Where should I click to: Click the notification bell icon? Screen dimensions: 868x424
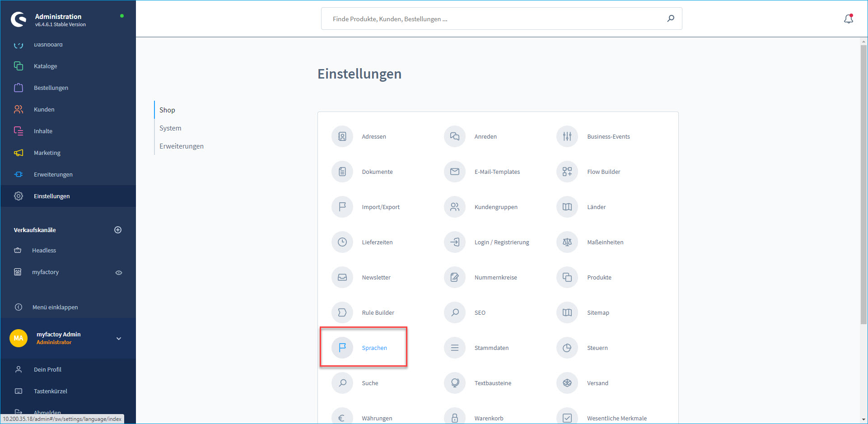click(849, 19)
